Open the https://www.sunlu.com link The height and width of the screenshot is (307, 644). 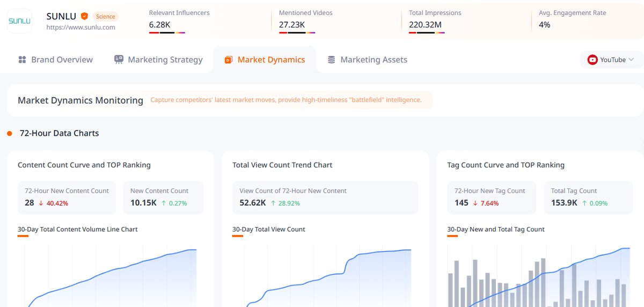[80, 27]
